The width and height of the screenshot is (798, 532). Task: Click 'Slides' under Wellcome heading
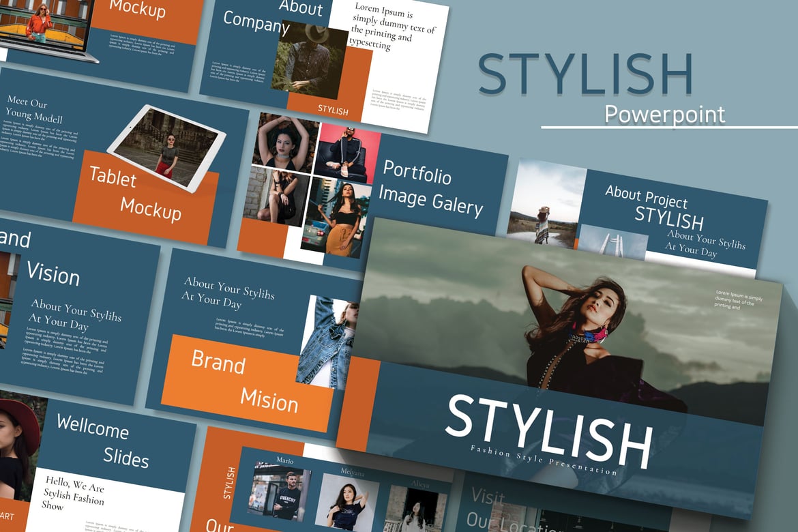click(x=126, y=457)
